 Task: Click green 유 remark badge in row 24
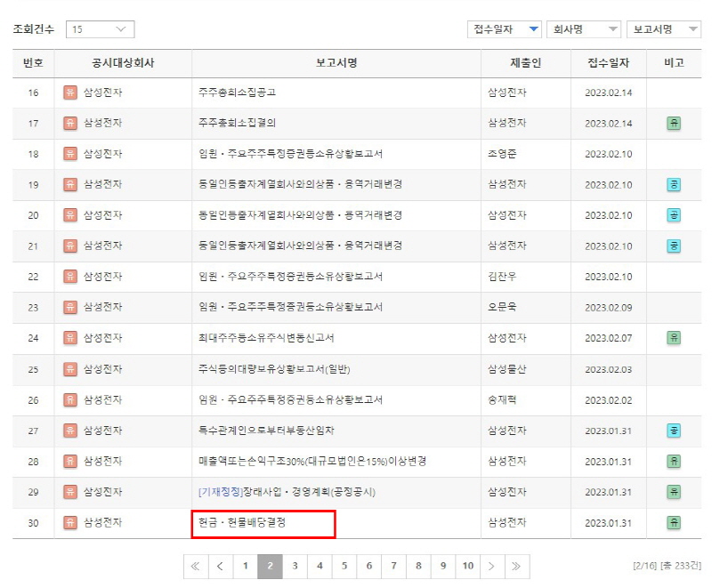(674, 338)
